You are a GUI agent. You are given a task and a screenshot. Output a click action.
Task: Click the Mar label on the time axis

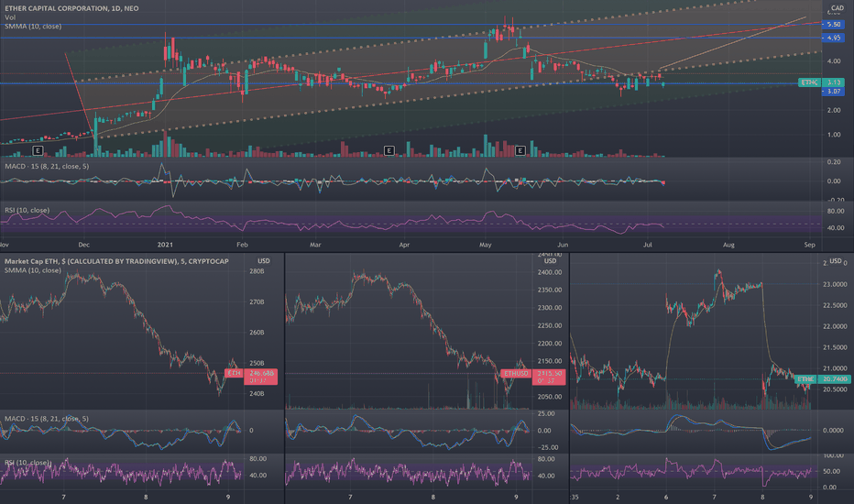coord(315,245)
